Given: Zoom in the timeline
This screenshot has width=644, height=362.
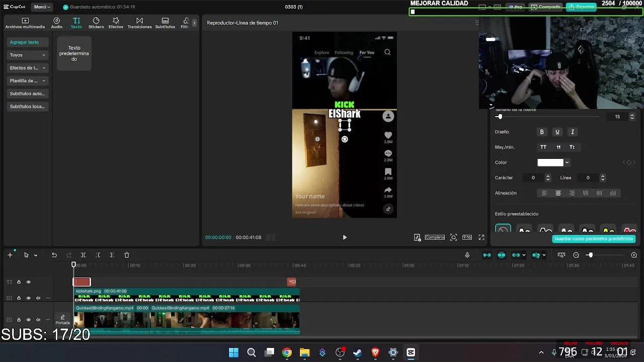Looking at the screenshot, I should 634,255.
